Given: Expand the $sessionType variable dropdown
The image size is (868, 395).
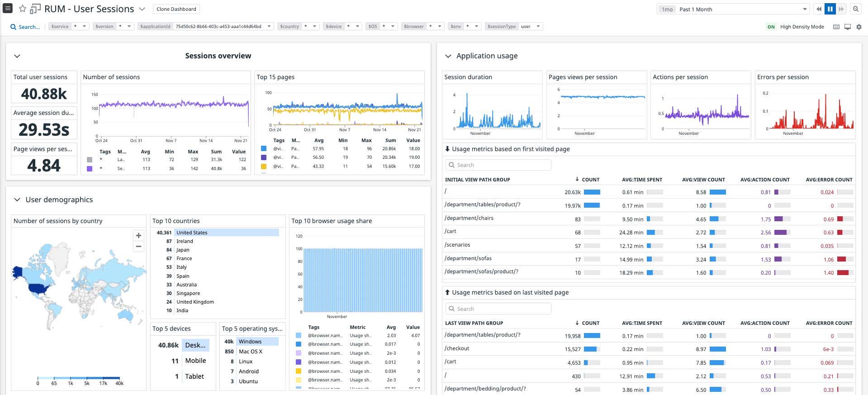Looking at the screenshot, I should tap(538, 26).
